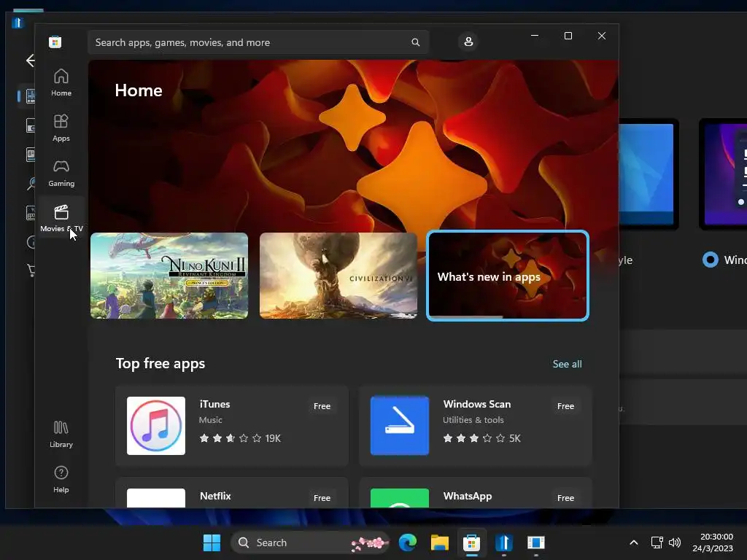Click the magnifier icon in search box

click(415, 42)
